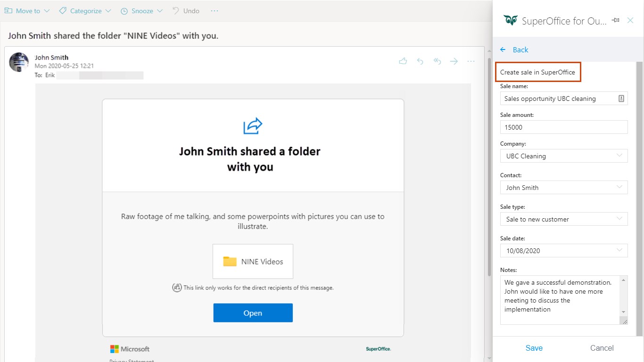Open more toolbar actions ellipsis
Screen dimensions: 644x362
pos(215,10)
